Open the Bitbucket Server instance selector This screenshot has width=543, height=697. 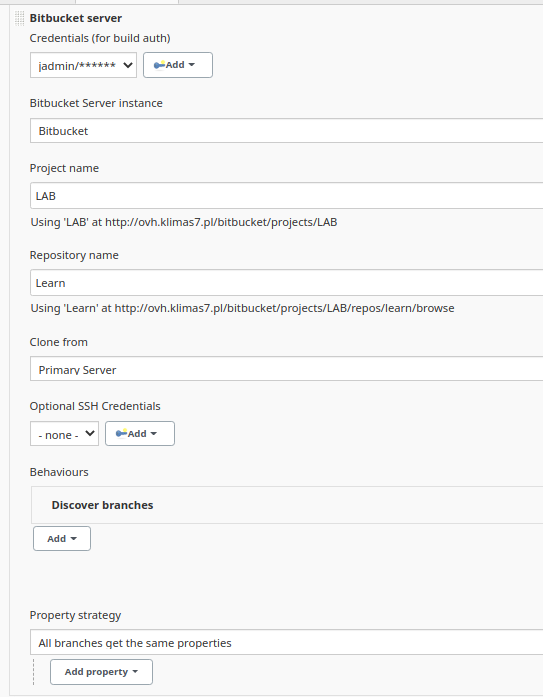coord(287,131)
